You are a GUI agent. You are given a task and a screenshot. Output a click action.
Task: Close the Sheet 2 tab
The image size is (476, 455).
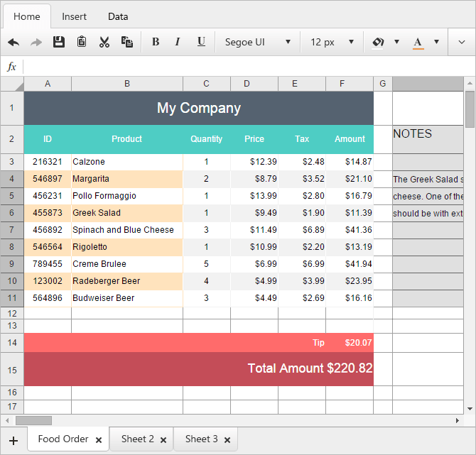163,440
